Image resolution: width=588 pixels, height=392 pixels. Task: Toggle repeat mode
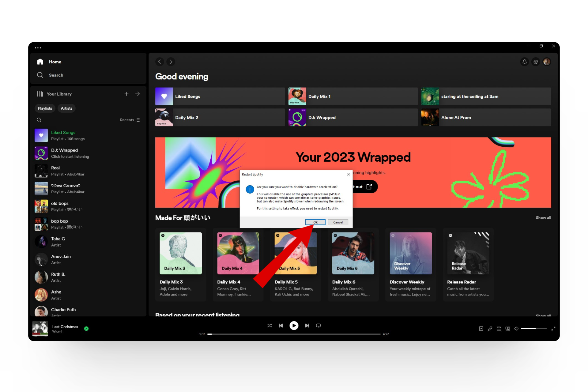click(x=318, y=326)
